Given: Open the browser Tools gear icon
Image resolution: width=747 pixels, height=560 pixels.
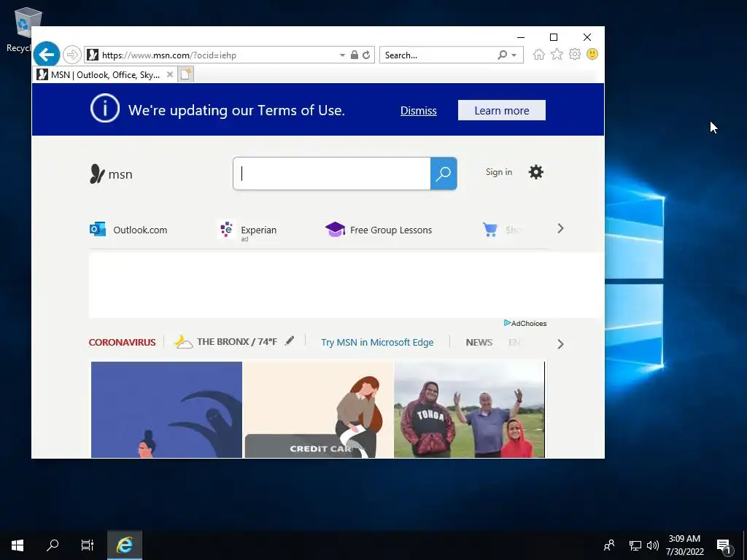Looking at the screenshot, I should click(x=575, y=54).
